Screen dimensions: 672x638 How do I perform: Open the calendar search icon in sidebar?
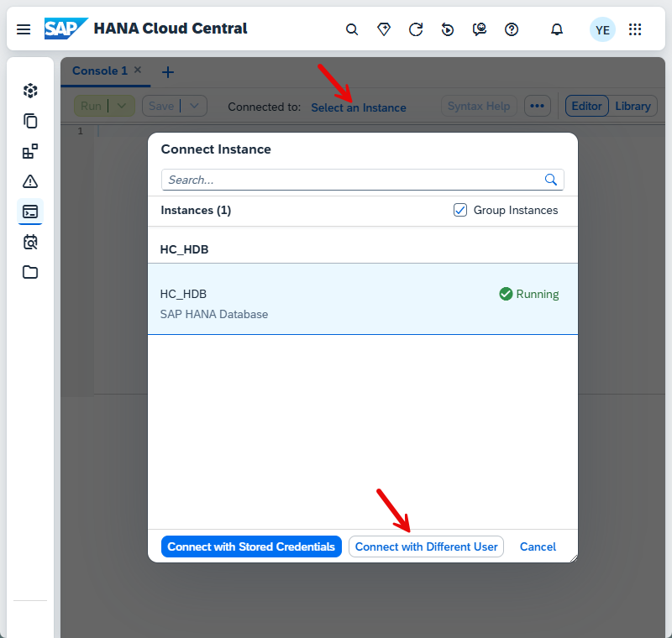30,242
